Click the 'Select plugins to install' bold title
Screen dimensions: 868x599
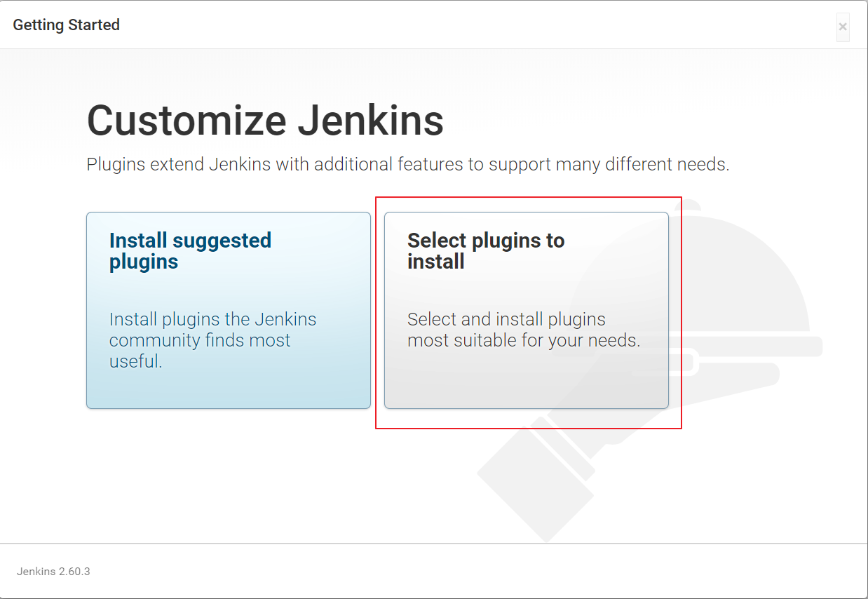tap(486, 251)
